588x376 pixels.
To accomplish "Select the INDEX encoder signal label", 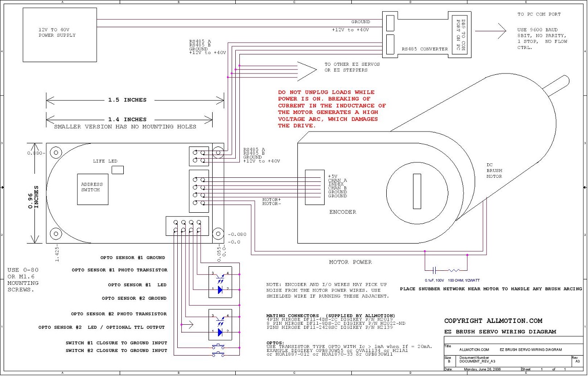I will (x=336, y=185).
